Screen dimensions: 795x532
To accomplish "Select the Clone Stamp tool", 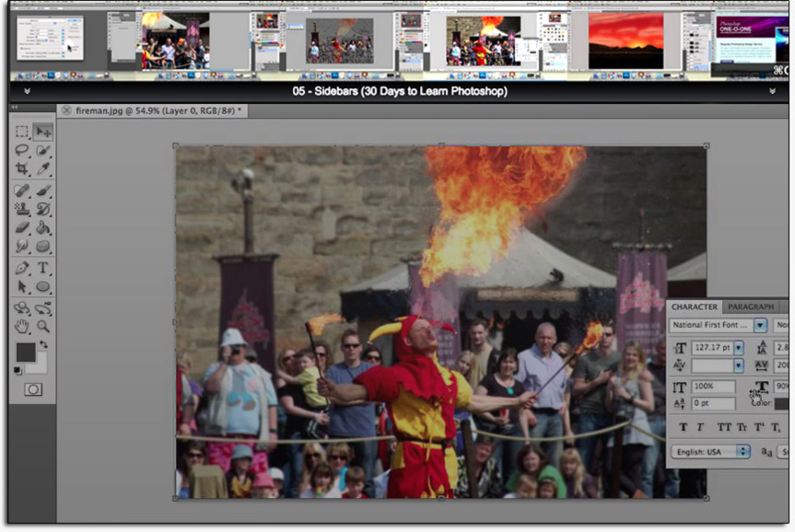I will (22, 209).
